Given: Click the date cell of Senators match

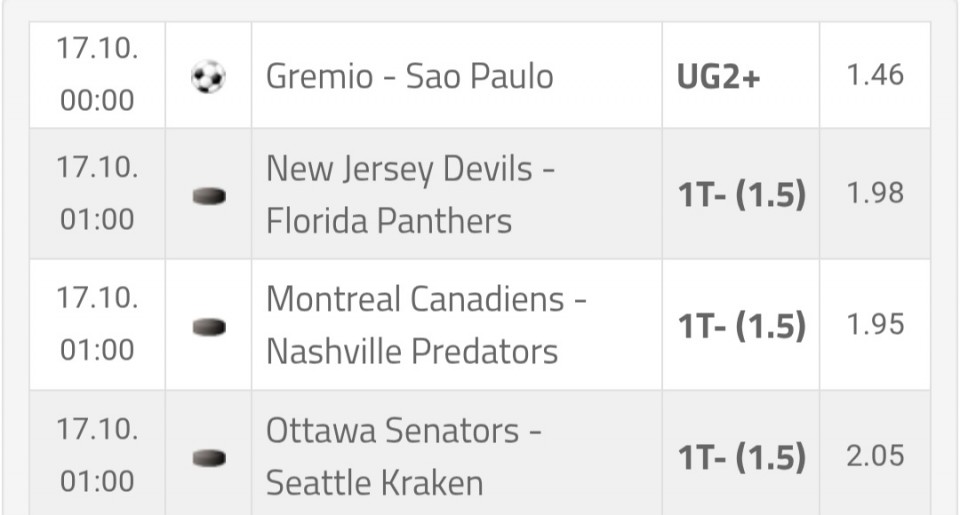Looking at the screenshot, I should (97, 457).
